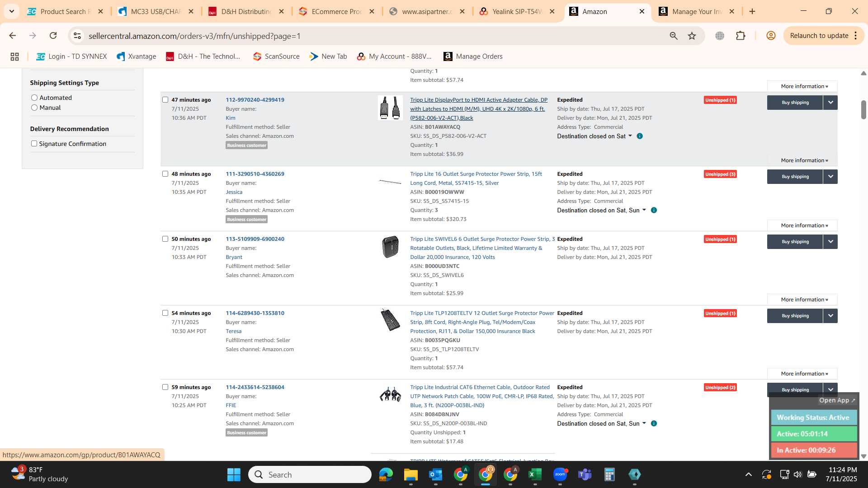
Task: Expand Buy shipping dropdown for Kim's order
Action: 830,103
